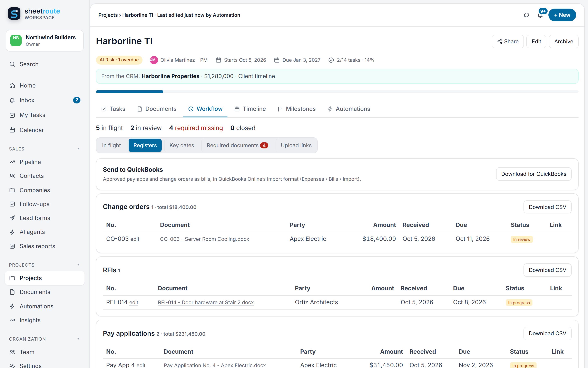Open the Milestones tab
588x368 pixels.
(296, 109)
